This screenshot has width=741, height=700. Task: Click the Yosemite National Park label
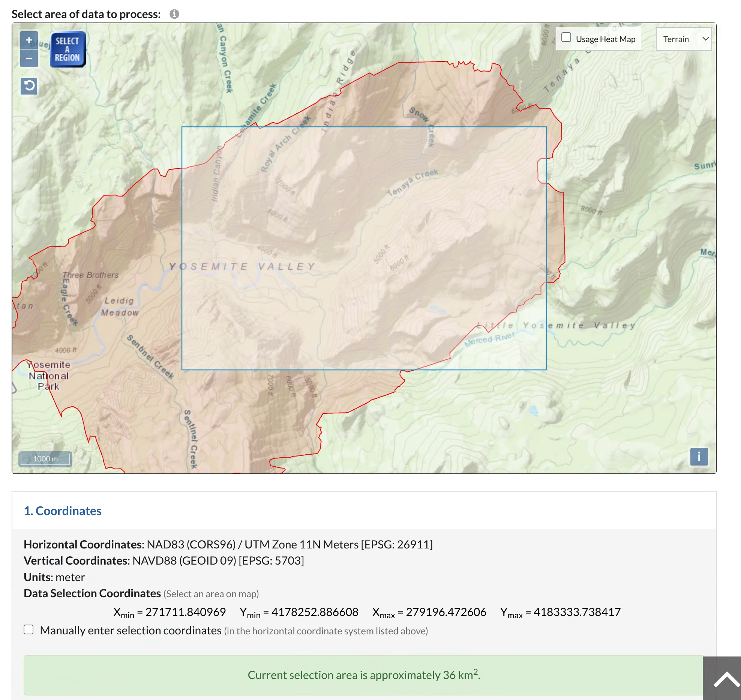(48, 376)
